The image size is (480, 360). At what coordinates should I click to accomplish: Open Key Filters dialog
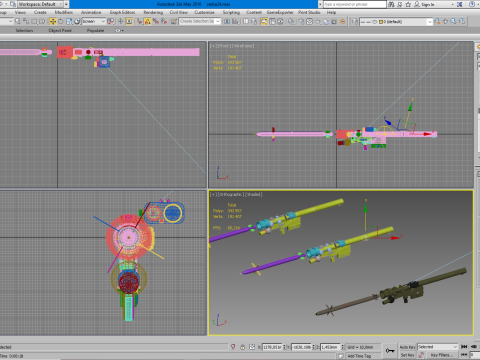[441, 355]
